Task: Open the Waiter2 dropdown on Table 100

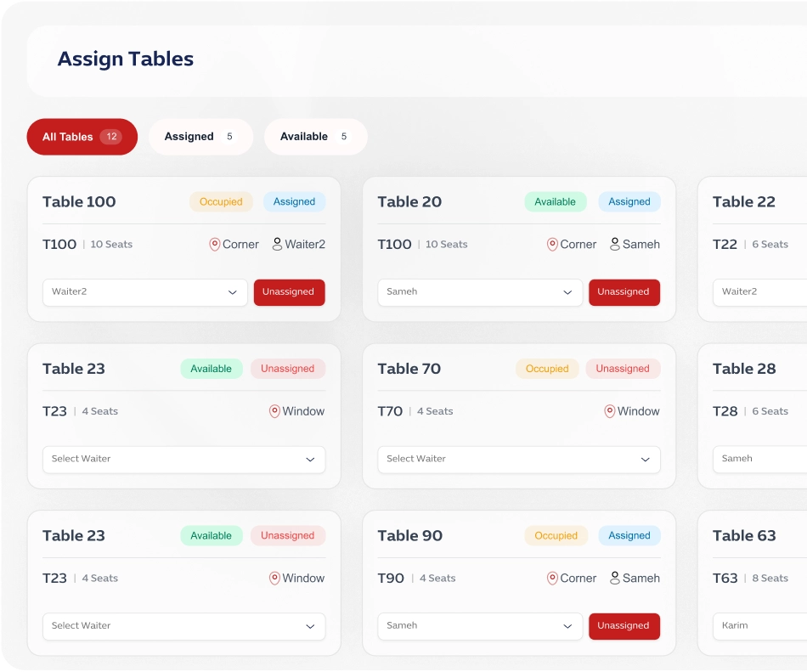Action: 144,292
